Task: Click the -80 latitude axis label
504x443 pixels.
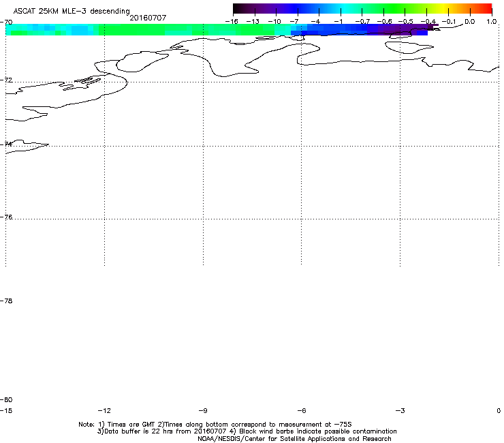Action: pyautogui.click(x=6, y=399)
